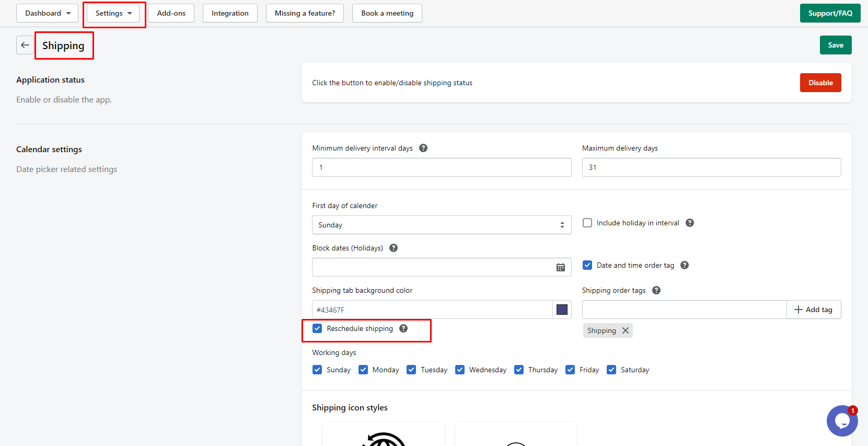Open help for Reschedule shipping
868x446 pixels.
[x=403, y=328]
